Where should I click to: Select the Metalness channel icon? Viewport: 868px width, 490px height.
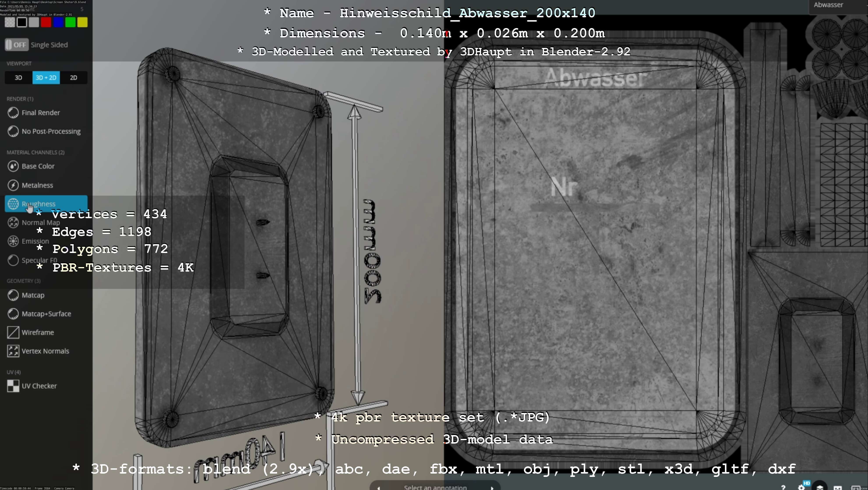[x=13, y=185]
